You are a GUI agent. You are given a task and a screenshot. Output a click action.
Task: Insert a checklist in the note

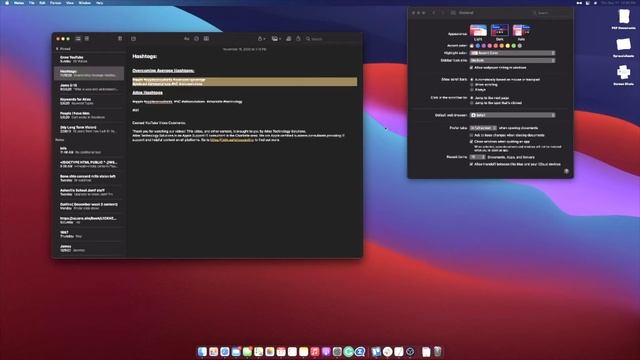[196, 38]
